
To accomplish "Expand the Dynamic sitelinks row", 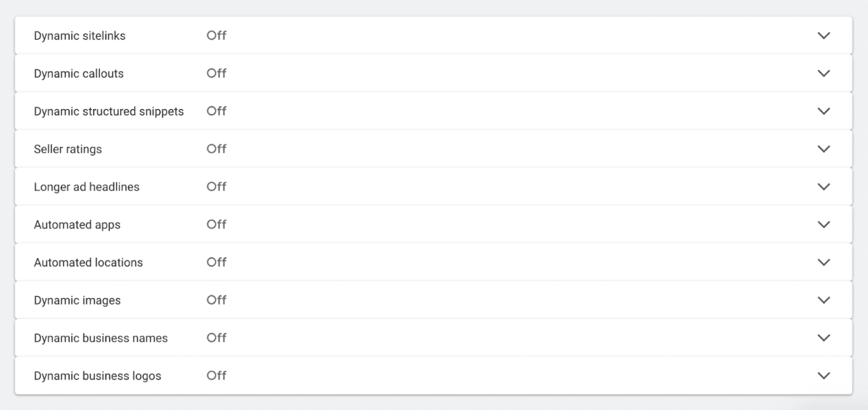I will pyautogui.click(x=823, y=35).
